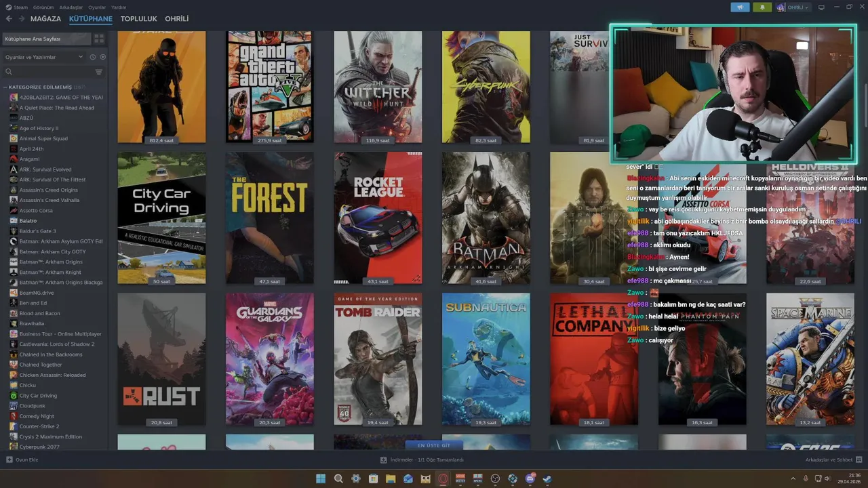Image resolution: width=868 pixels, height=488 pixels.
Task: Click Kütüphane Ana Sayfası button
Action: coord(45,39)
